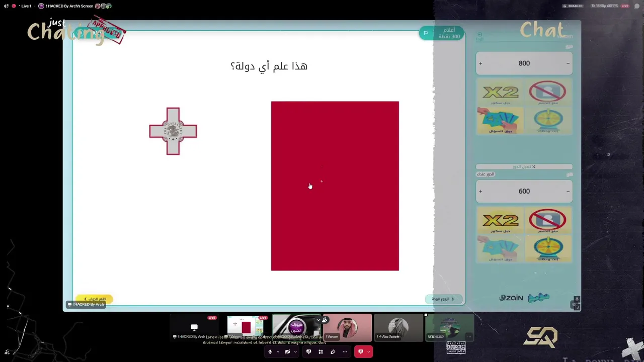The height and width of the screenshot is (362, 644).
Task: Click the تبديل الدور switch turn button
Action: coord(524,167)
